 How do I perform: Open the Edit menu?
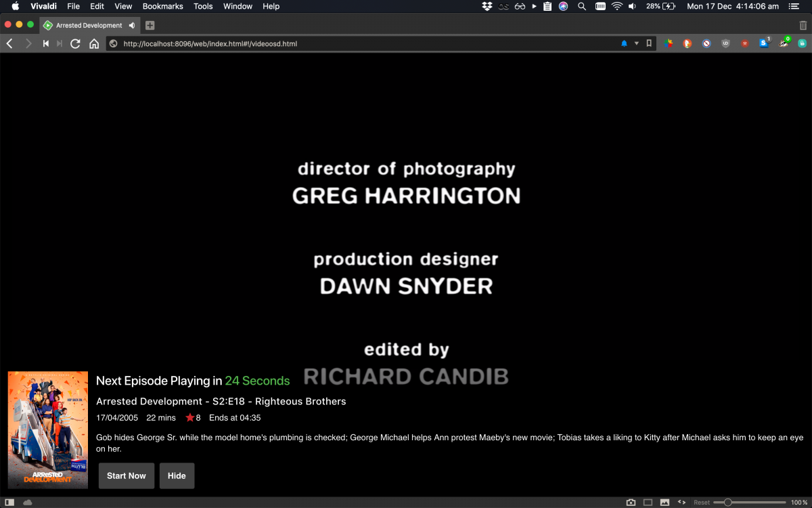point(97,6)
